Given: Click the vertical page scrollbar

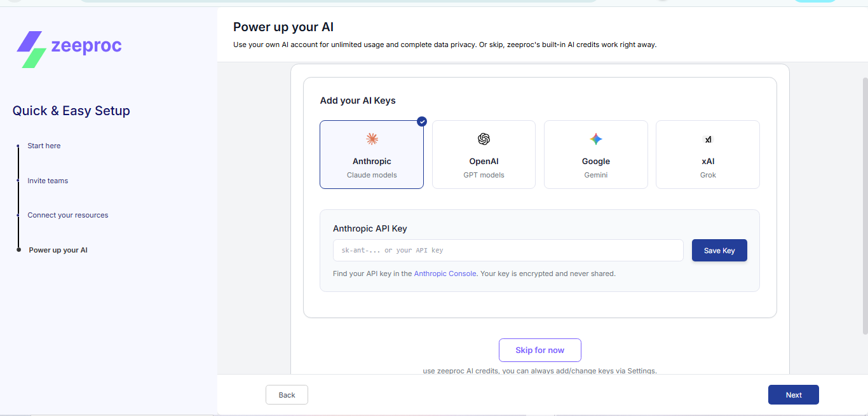Looking at the screenshot, I should point(865,206).
